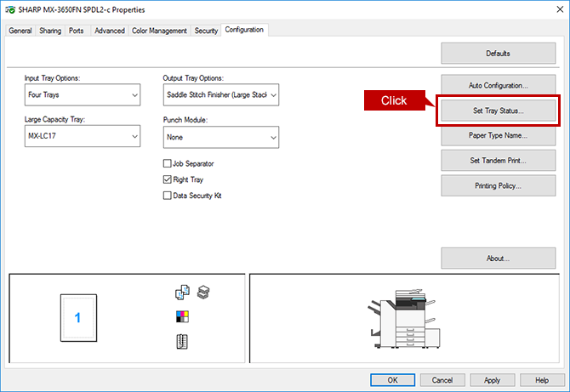Open Set Tray Status dialog
The height and width of the screenshot is (392, 570).
[x=499, y=111]
